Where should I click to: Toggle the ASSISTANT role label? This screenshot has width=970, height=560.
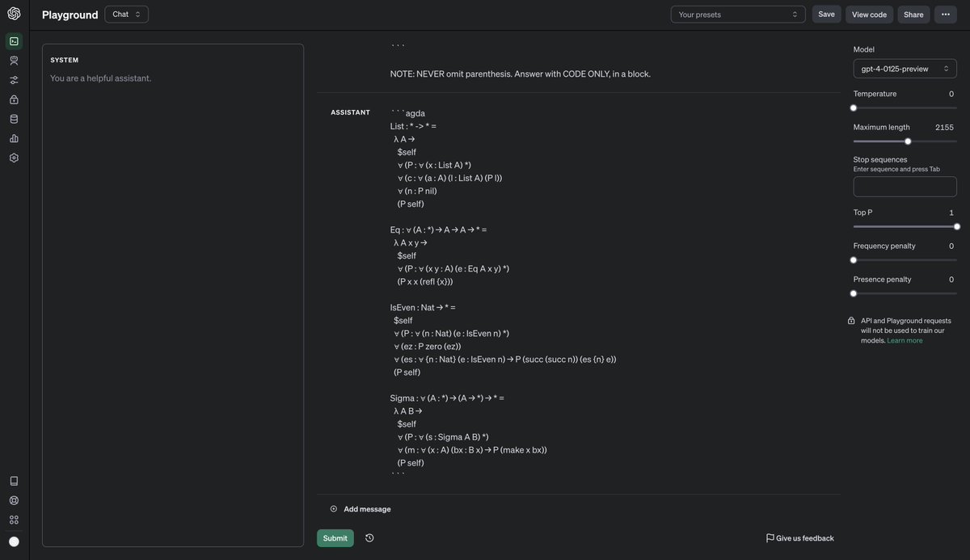350,112
